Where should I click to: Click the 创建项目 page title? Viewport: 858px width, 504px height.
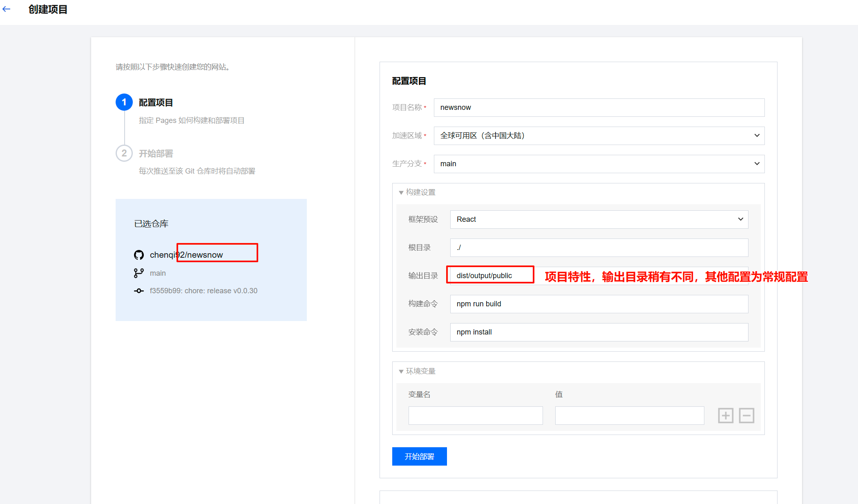(x=48, y=9)
